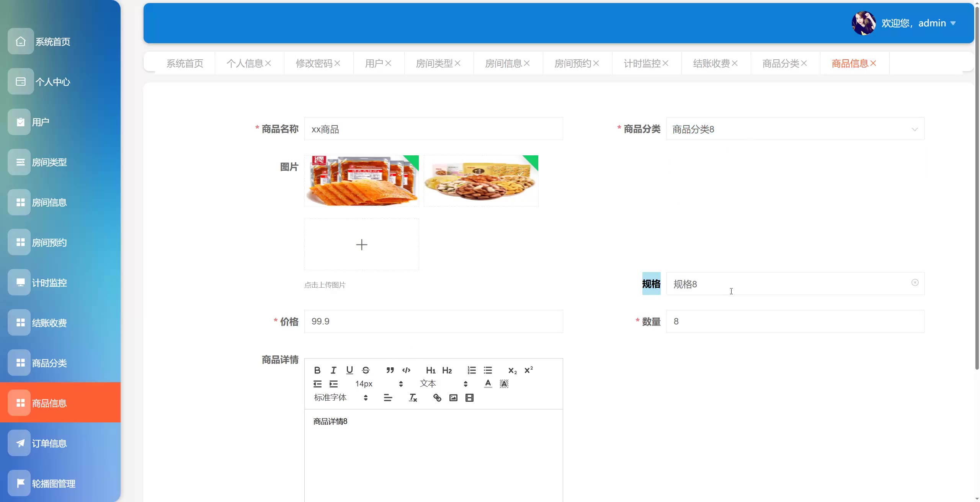
Task: Clear text formatting in the editor
Action: click(x=413, y=398)
